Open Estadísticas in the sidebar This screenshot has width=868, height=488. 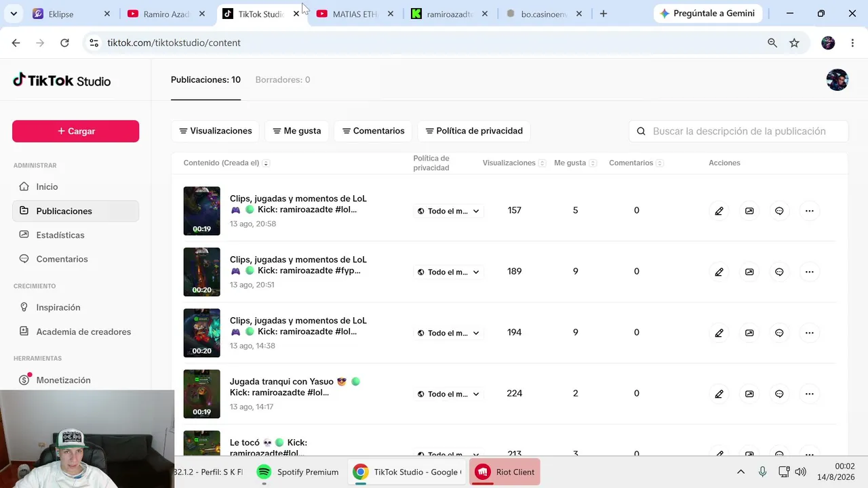point(75,235)
